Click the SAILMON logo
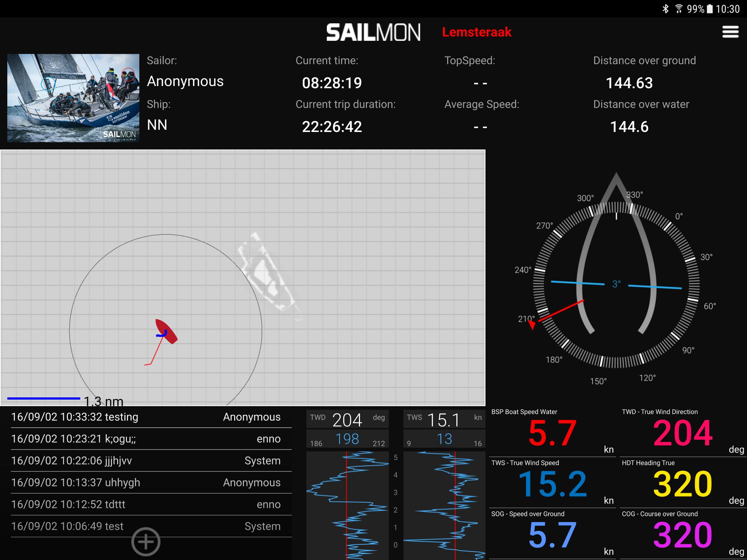 pyautogui.click(x=373, y=32)
